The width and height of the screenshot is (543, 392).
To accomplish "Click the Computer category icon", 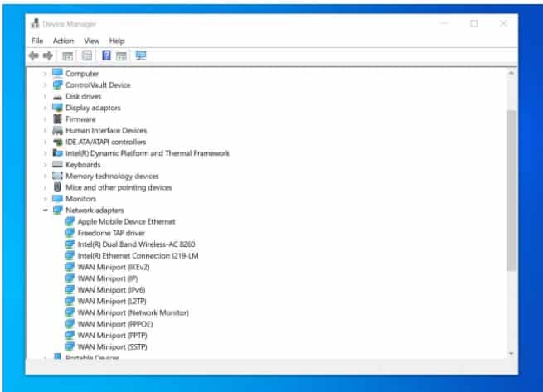I will 57,73.
